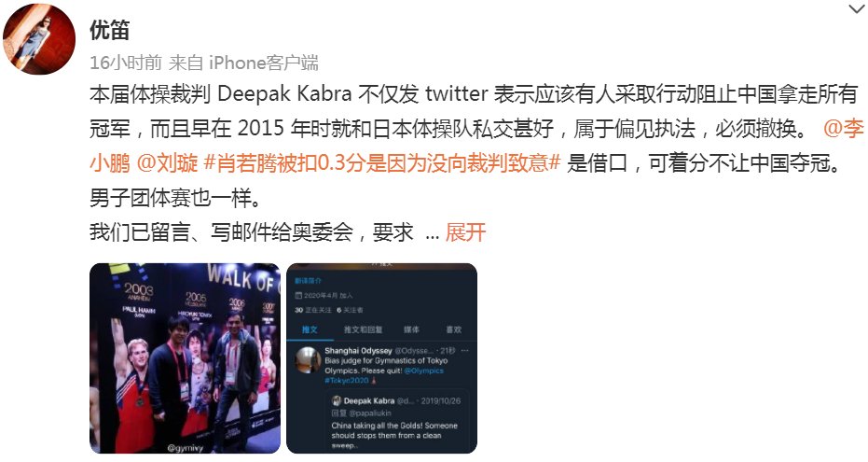Open 优笛's profile avatar
Screen dimensions: 868x462
click(39, 38)
